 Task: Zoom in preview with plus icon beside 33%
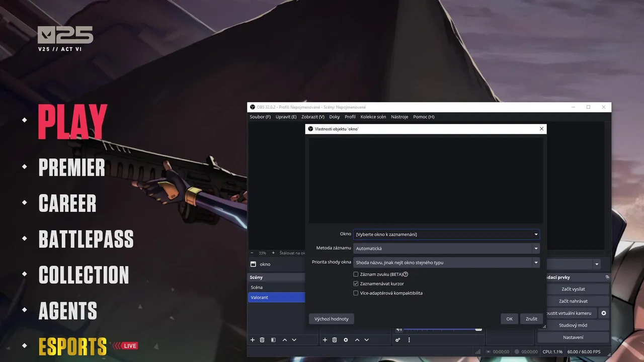click(273, 253)
